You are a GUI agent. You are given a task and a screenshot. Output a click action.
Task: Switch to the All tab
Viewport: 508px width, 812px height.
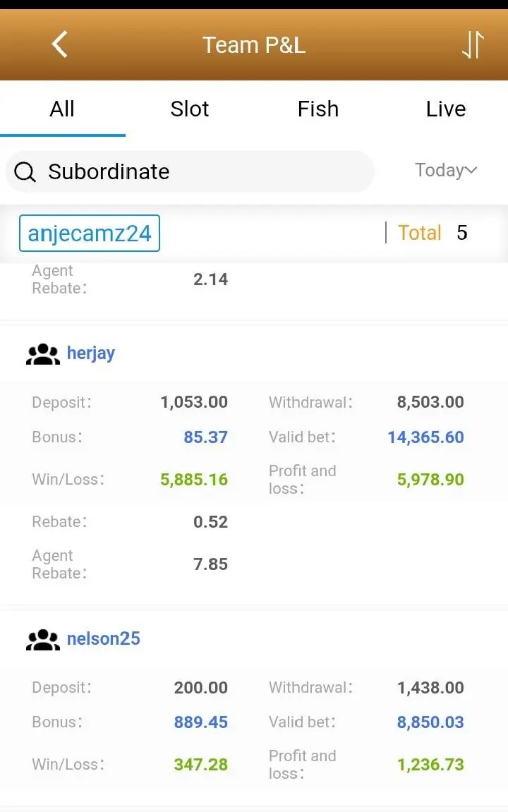coord(62,109)
